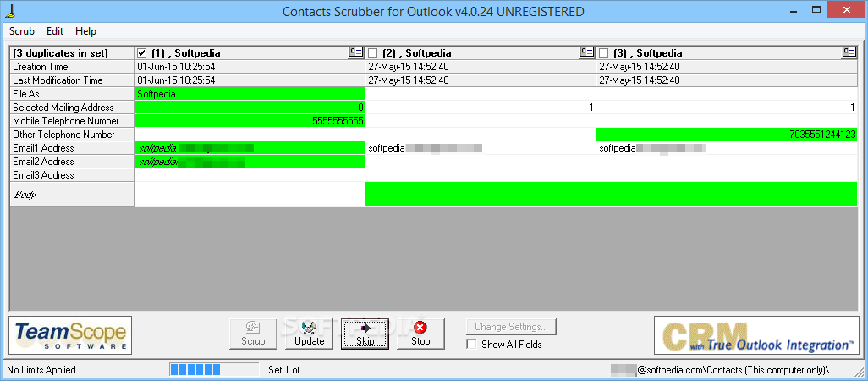
Task: Click contact (2) Creation Time '27-May-15 14:52:40'
Action: click(481, 67)
